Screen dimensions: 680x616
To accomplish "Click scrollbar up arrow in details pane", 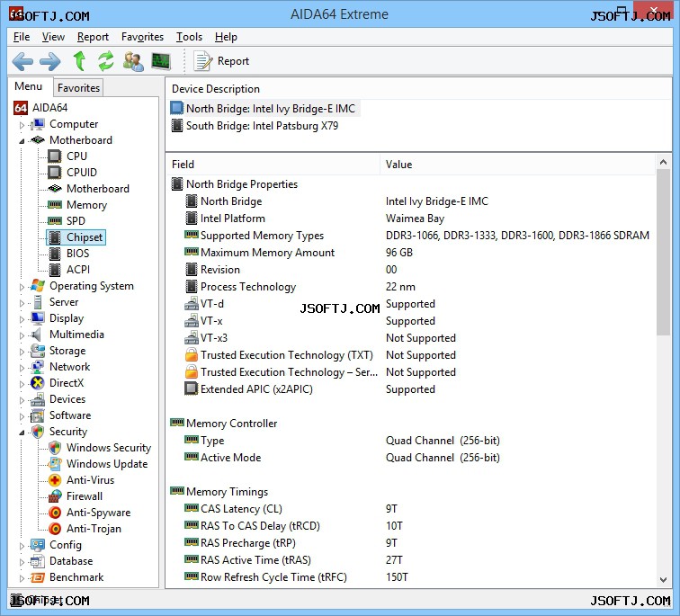I will 663,162.
